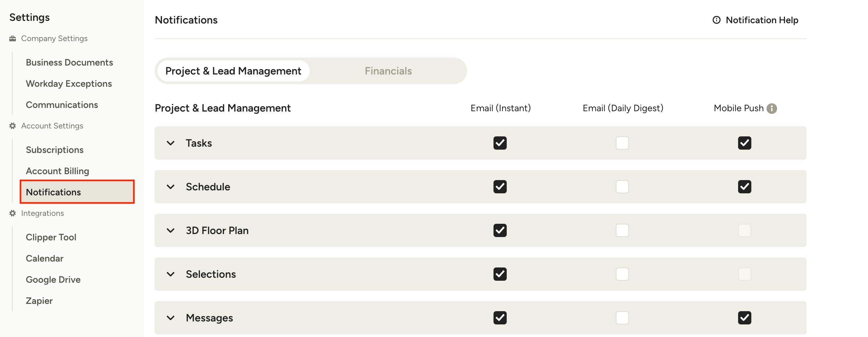Image resolution: width=868 pixels, height=337 pixels.
Task: Enable Schedule Email (Daily Digest) checkbox
Action: click(622, 187)
